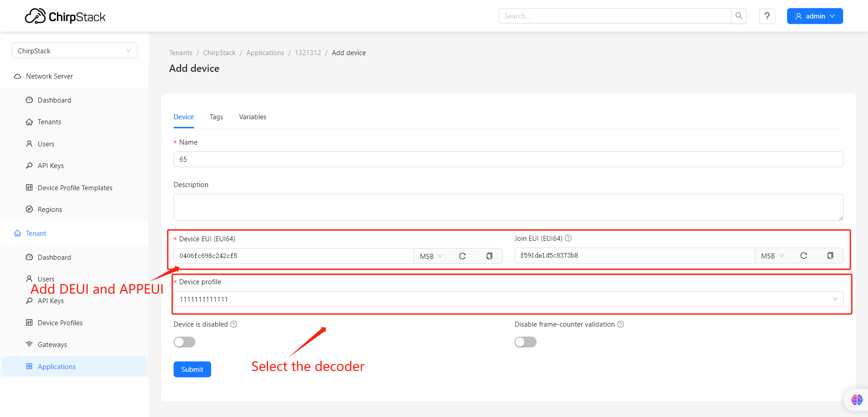Screen dimensions: 868x417
Task: Toggle the Device is disabled switch
Action: [184, 342]
